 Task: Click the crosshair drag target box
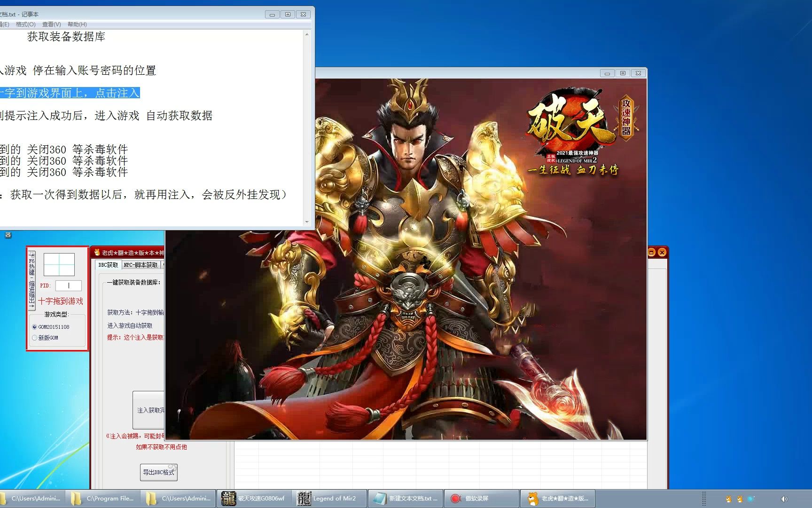[59, 264]
